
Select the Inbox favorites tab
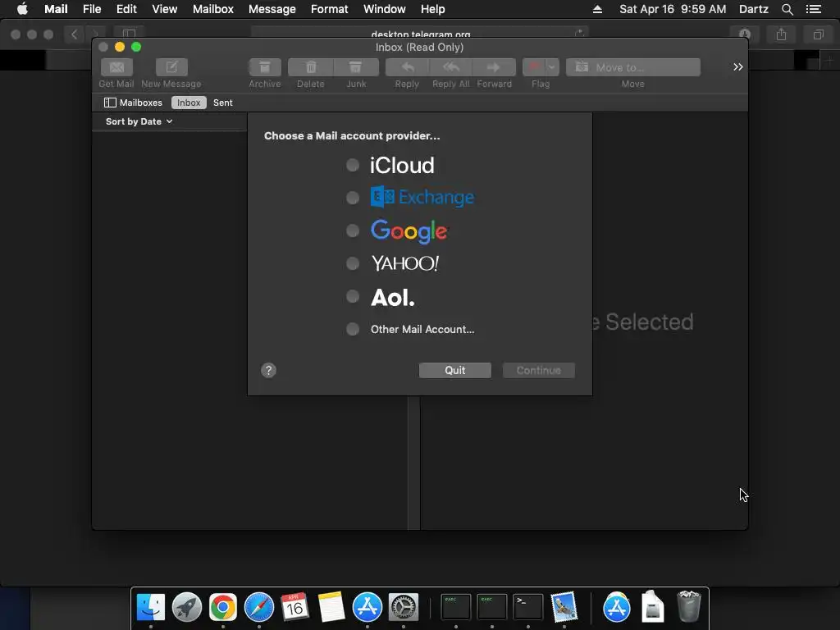tap(189, 103)
